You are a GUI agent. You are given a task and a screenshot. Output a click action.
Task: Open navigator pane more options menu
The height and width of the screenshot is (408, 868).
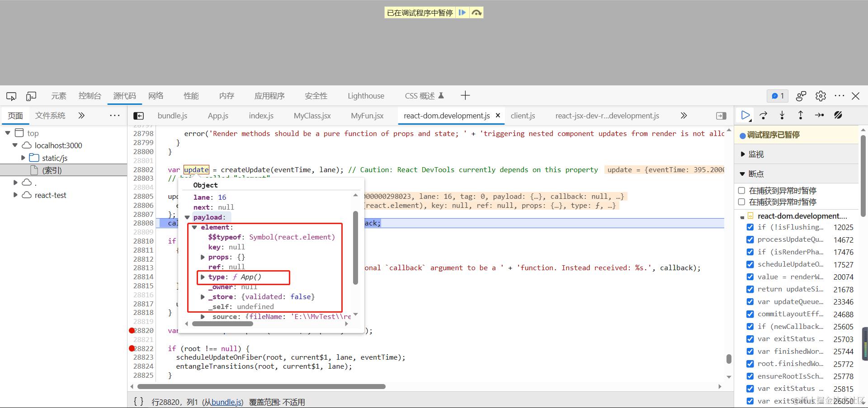115,116
